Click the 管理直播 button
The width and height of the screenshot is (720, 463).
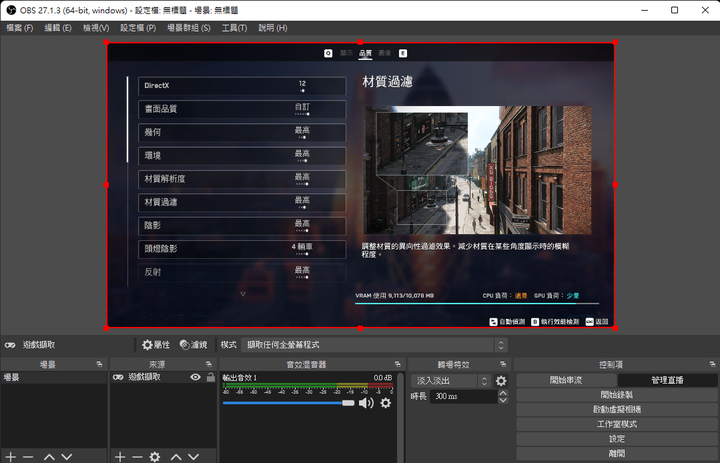[x=667, y=380]
